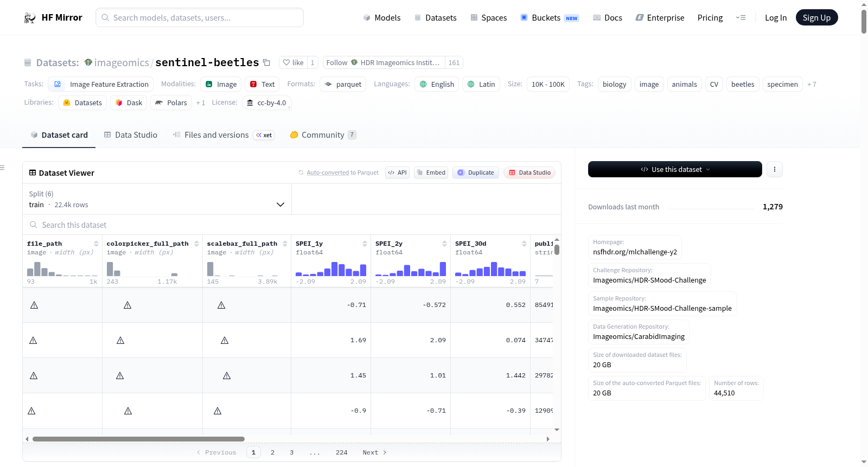Click the Pricing link
Image resolution: width=868 pixels, height=467 pixels.
tap(710, 18)
